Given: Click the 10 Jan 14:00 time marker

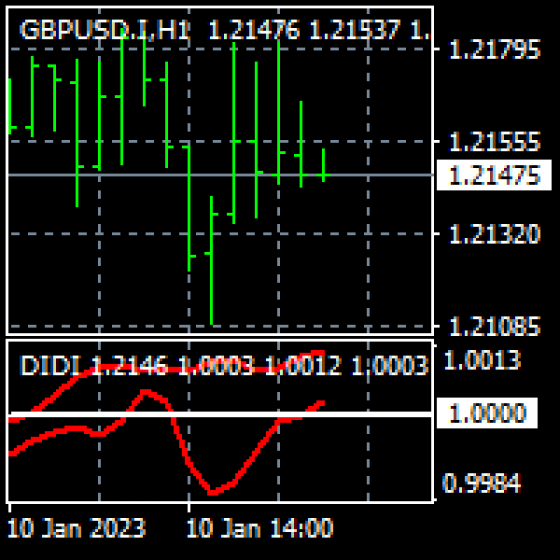Looking at the screenshot, I should click(260, 528).
